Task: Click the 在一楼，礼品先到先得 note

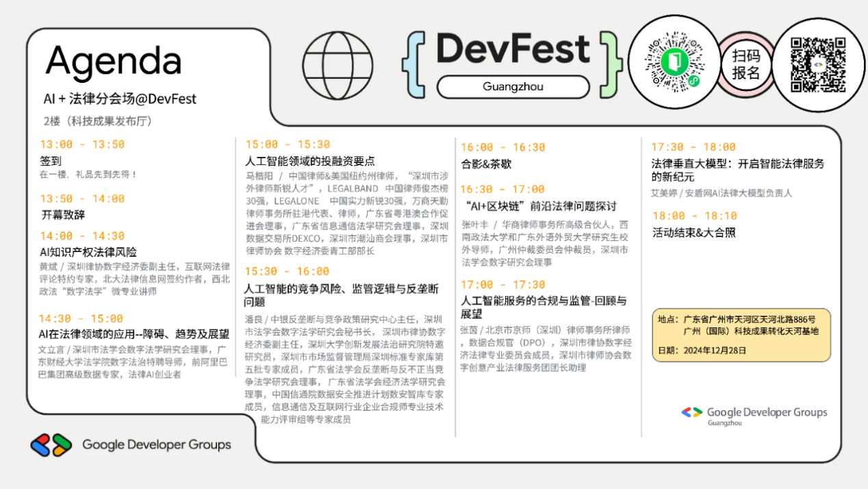Action: point(88,175)
